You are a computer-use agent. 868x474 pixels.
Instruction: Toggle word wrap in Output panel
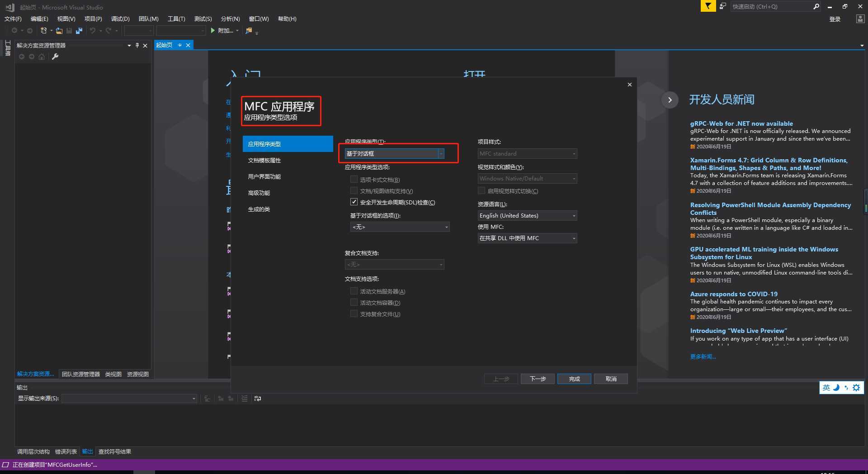pos(258,398)
